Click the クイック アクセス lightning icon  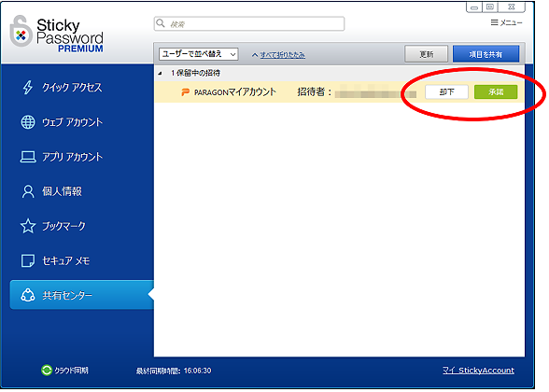click(x=28, y=87)
